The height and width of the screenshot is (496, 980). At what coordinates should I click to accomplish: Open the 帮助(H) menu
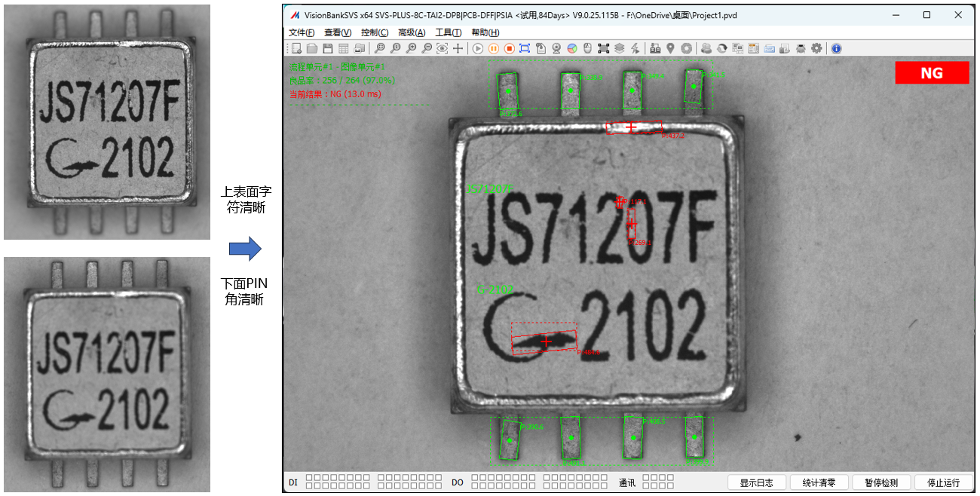pyautogui.click(x=485, y=32)
